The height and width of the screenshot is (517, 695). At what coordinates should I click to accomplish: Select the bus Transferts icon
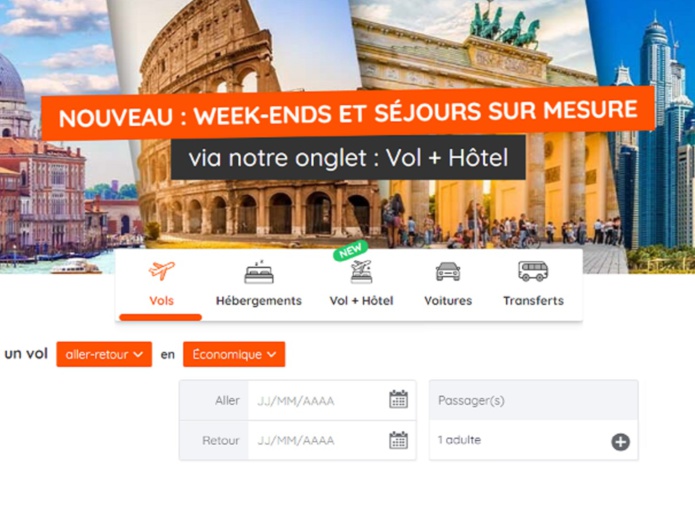pos(533,271)
